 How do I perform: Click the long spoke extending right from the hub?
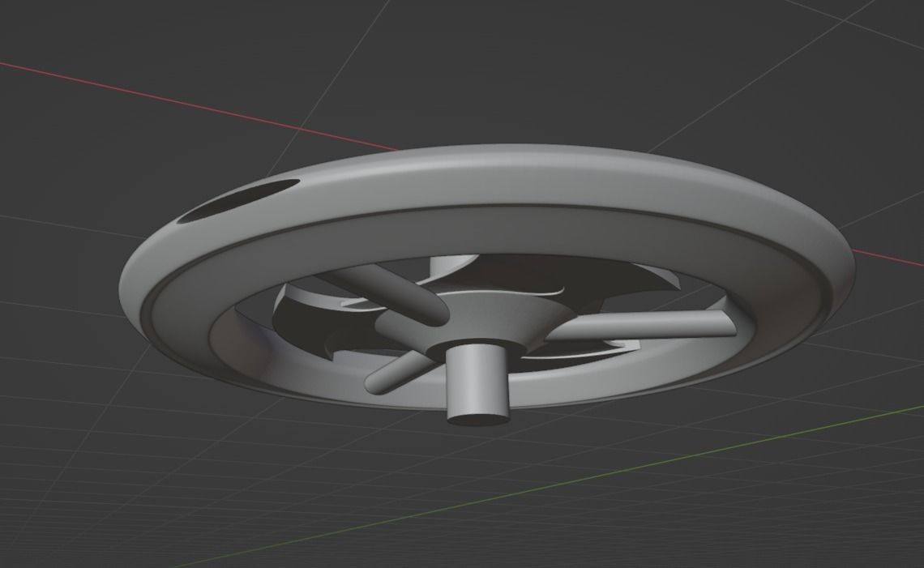click(x=642, y=325)
